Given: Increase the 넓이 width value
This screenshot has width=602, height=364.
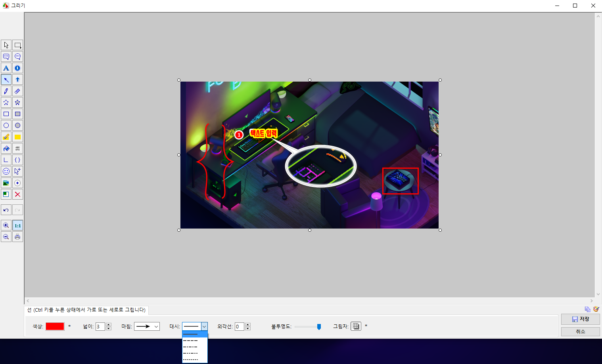Looking at the screenshot, I should click(x=109, y=324).
